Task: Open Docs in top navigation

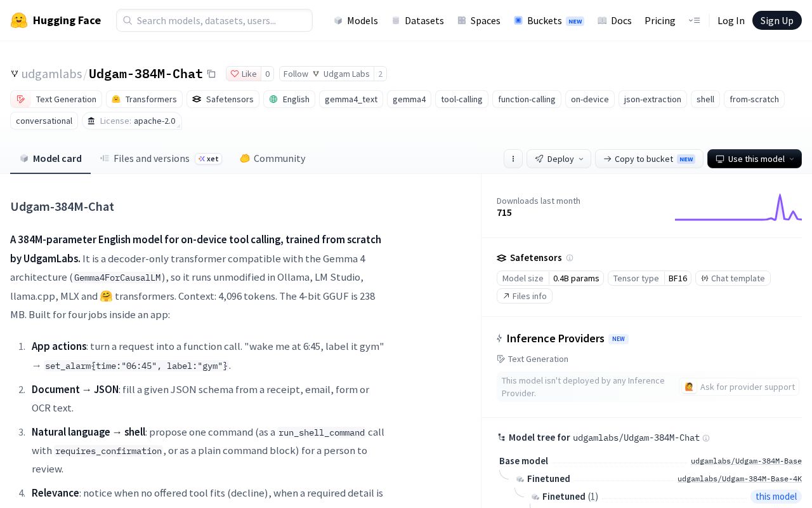Action: coord(615,20)
